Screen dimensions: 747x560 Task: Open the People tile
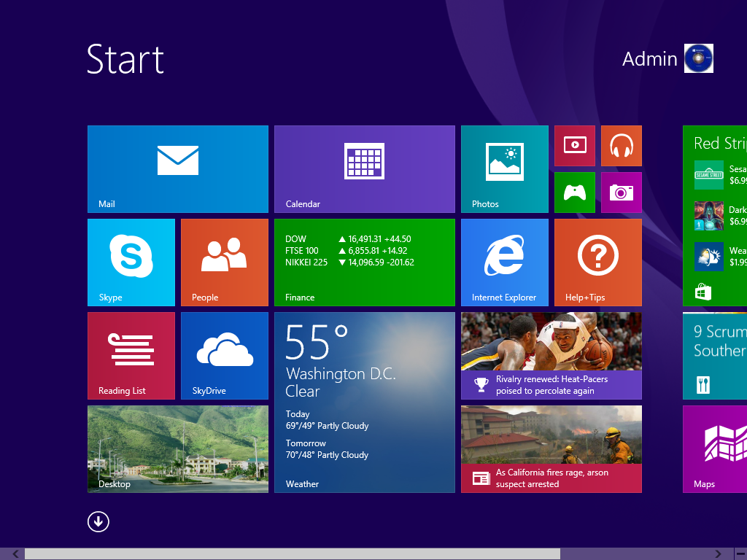pyautogui.click(x=225, y=262)
